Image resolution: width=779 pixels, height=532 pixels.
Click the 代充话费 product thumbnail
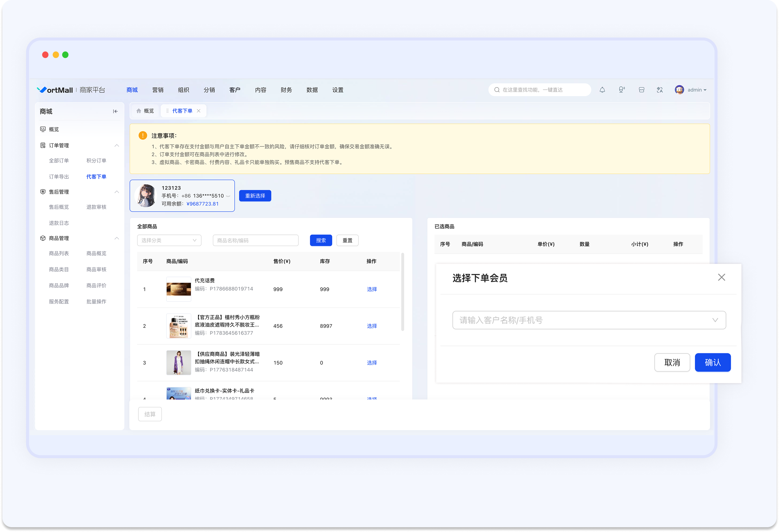tap(179, 289)
